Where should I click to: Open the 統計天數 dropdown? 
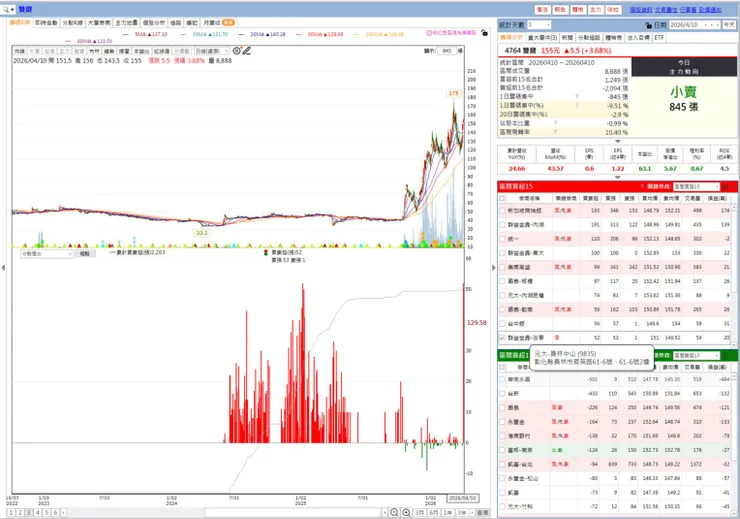point(539,25)
